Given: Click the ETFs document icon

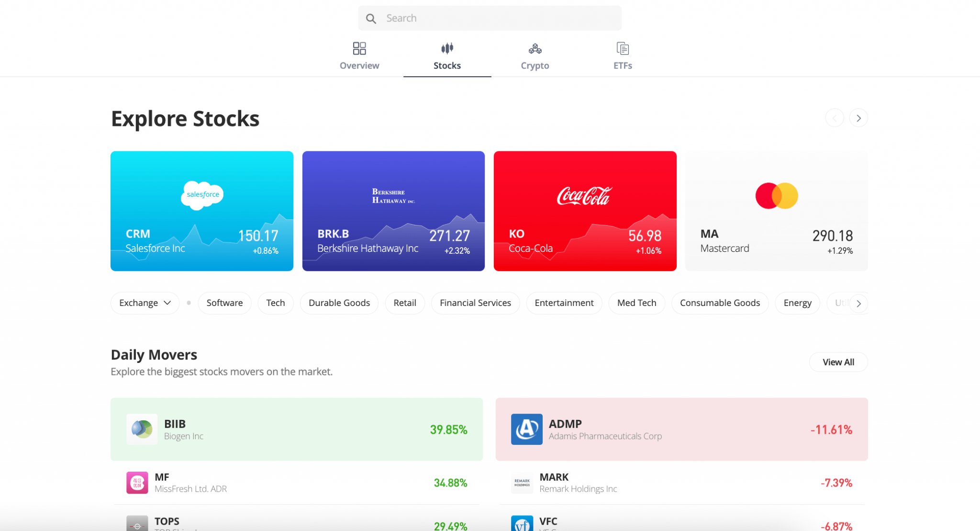Looking at the screenshot, I should (x=623, y=48).
